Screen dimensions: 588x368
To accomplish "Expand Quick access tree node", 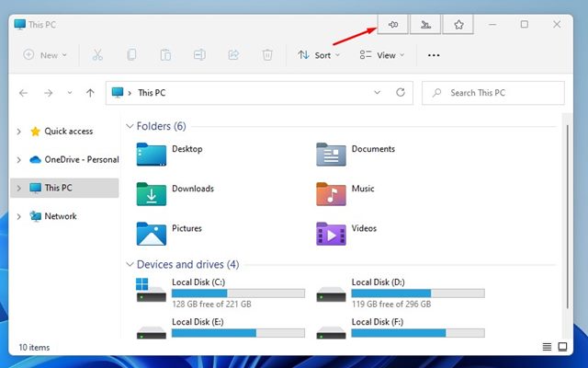I will point(18,132).
